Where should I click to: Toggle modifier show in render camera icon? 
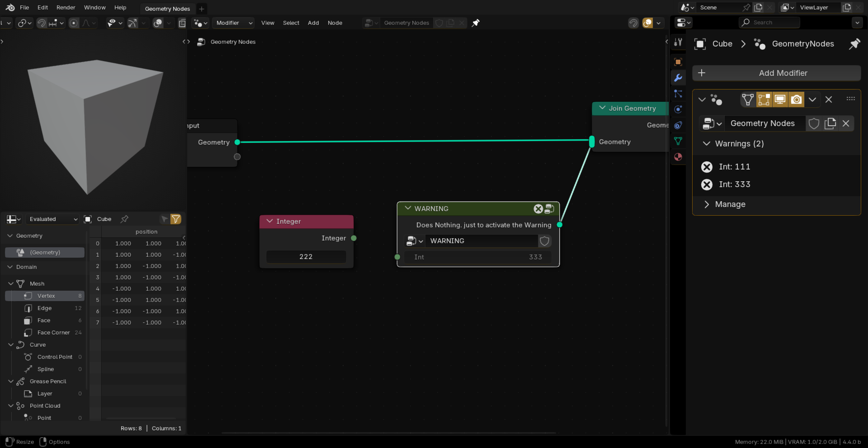coord(797,99)
